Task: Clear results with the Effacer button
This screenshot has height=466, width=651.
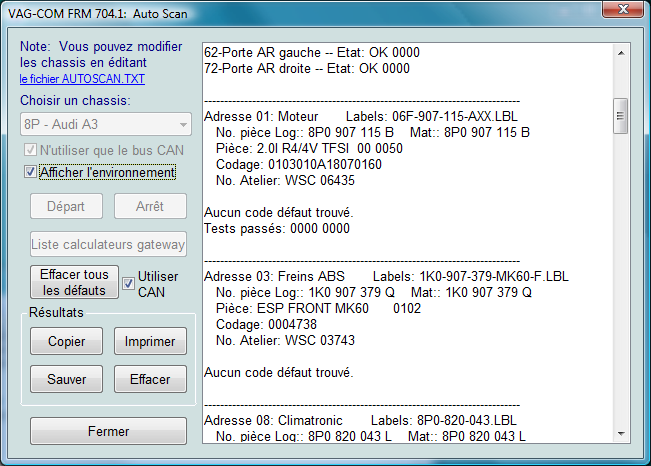Action: point(150,379)
